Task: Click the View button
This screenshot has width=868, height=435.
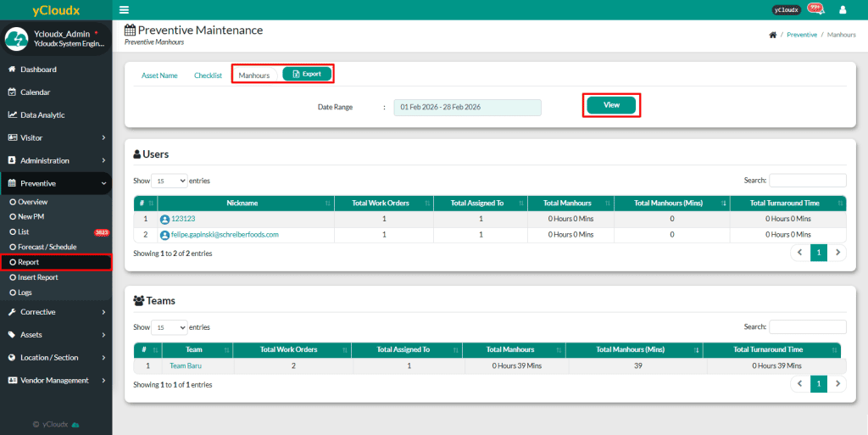Action: (x=611, y=105)
